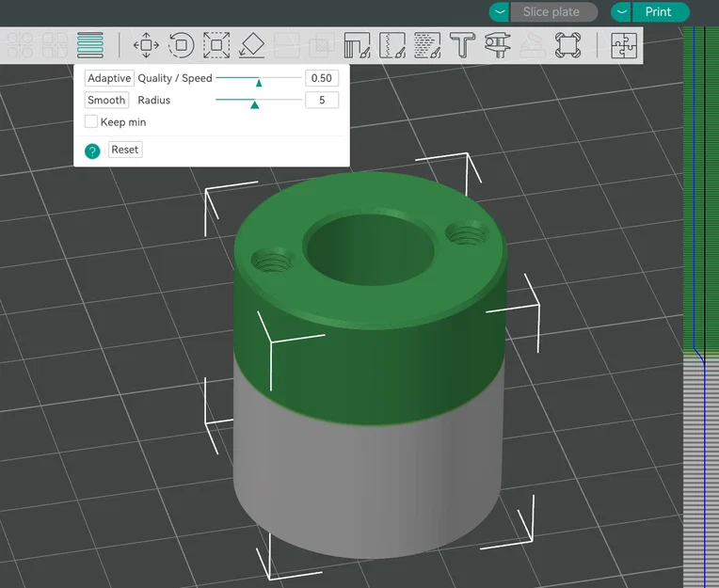Screen dimensions: 719x588
Task: Open the help question mark icon
Action: 92,151
